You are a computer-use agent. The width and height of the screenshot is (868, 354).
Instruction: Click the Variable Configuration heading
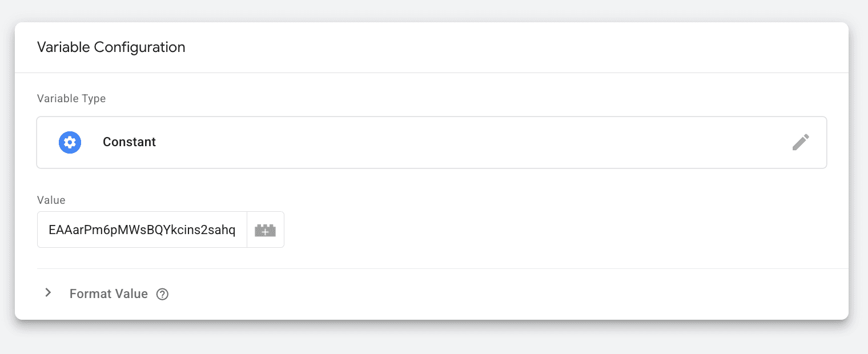(x=111, y=47)
